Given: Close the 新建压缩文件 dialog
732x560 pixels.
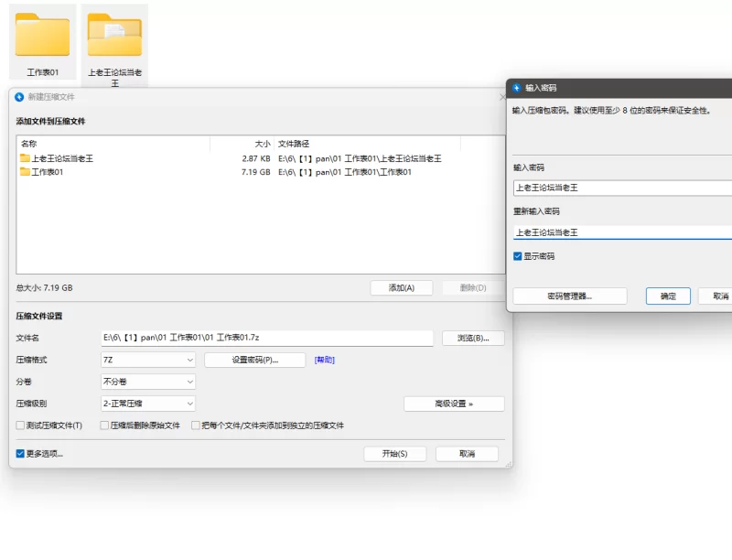Looking at the screenshot, I should pos(502,97).
